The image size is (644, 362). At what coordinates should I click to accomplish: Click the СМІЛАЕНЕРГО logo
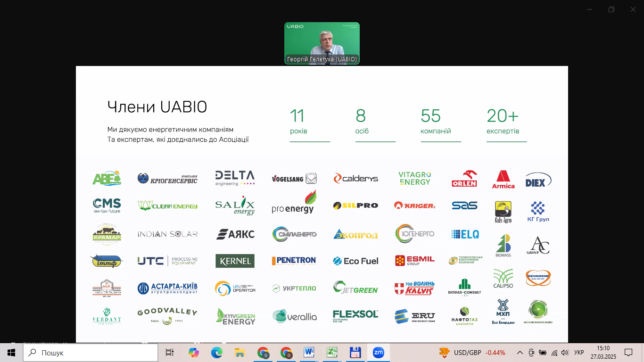point(294,234)
